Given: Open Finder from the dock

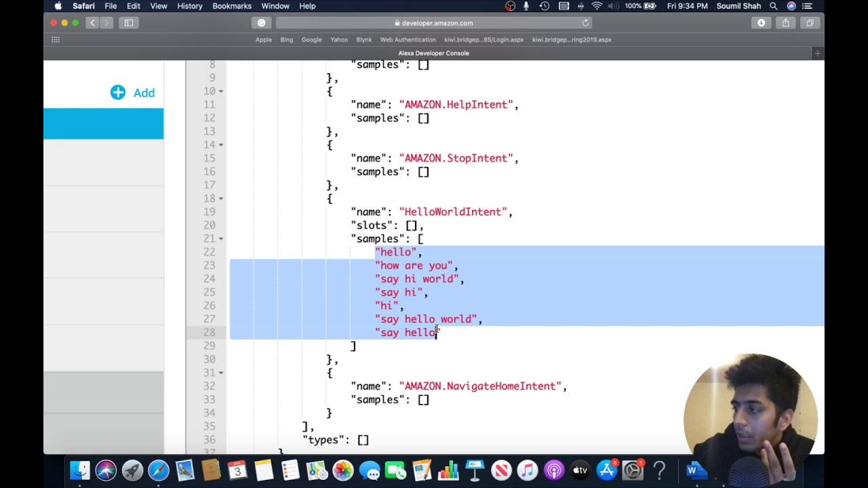Looking at the screenshot, I should (x=80, y=470).
